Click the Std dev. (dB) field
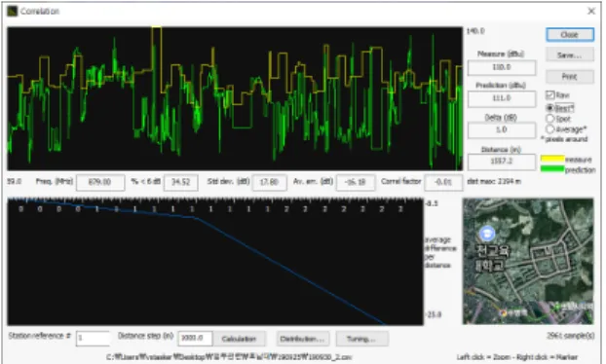 269,182
